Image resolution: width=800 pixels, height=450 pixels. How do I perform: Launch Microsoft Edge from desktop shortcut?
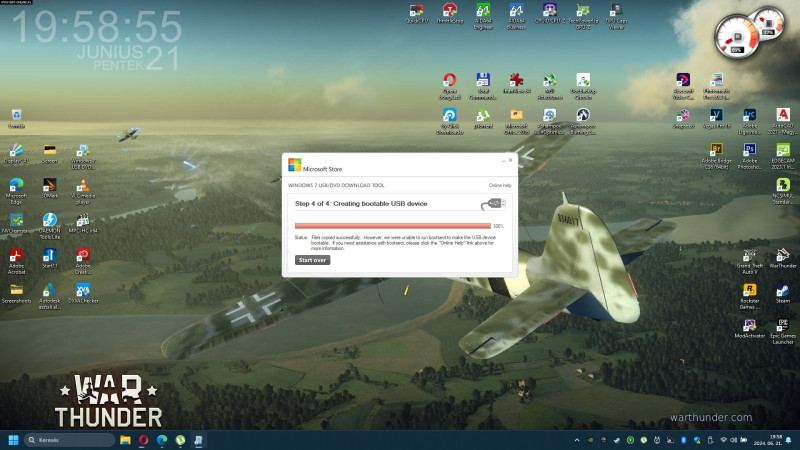pyautogui.click(x=16, y=191)
